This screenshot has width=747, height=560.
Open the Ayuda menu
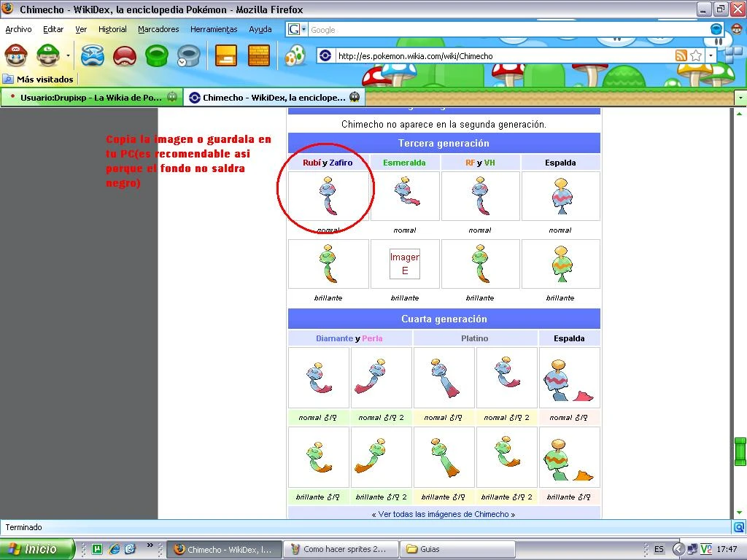click(260, 29)
